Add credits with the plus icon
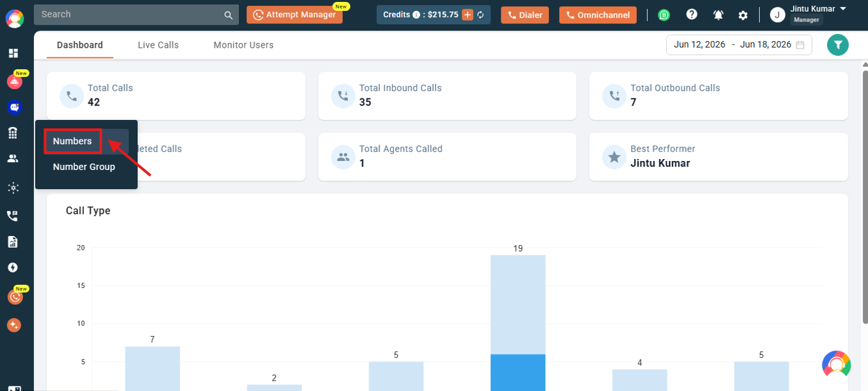The width and height of the screenshot is (868, 391). tap(468, 15)
